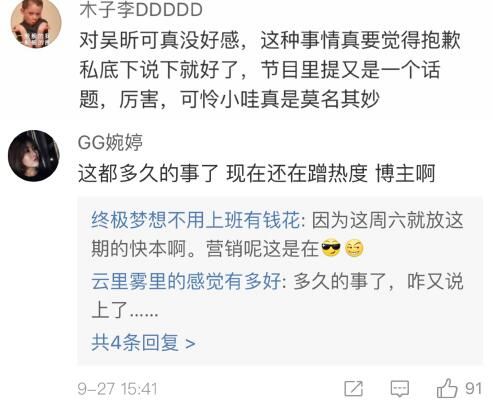The height and width of the screenshot is (403, 493).
Task: Tap the repost share icon
Action: [x=353, y=388]
